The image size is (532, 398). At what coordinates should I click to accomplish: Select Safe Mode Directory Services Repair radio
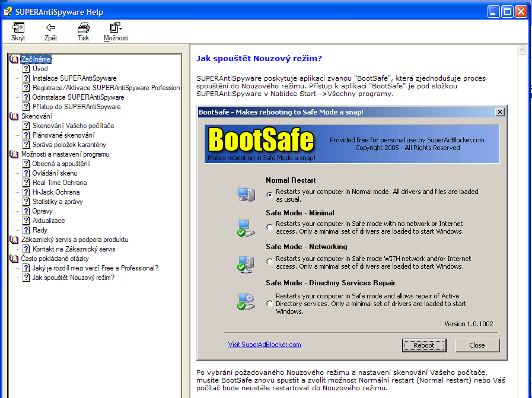[x=270, y=304]
